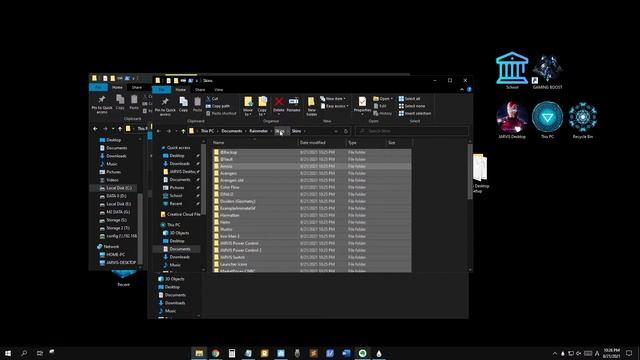The height and width of the screenshot is (360, 640).
Task: Open School desktop shortcut icon
Action: click(512, 70)
